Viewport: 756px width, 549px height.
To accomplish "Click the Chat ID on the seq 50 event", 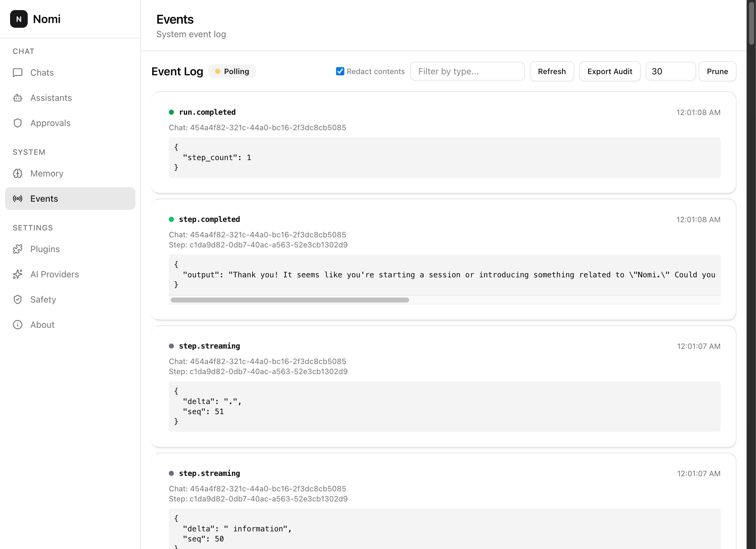I will 257,489.
